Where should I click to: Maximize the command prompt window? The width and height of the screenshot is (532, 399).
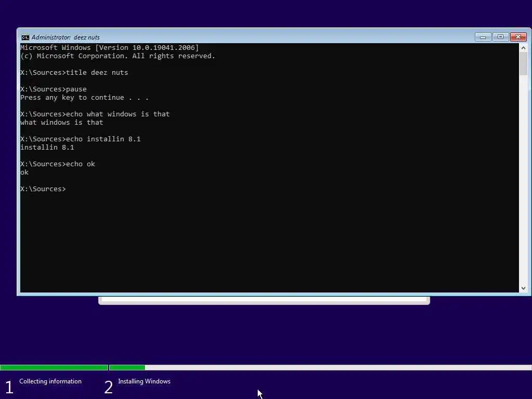(500, 37)
